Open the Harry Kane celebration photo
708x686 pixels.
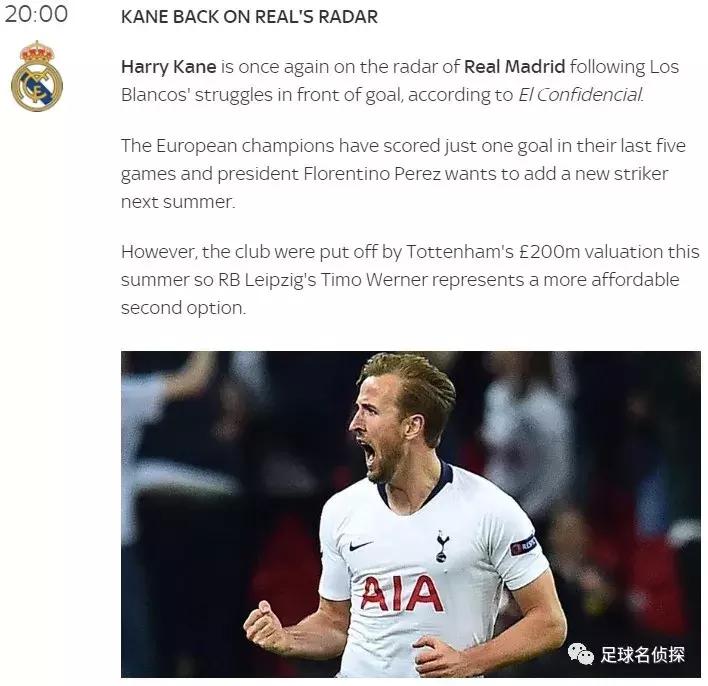[x=410, y=514]
